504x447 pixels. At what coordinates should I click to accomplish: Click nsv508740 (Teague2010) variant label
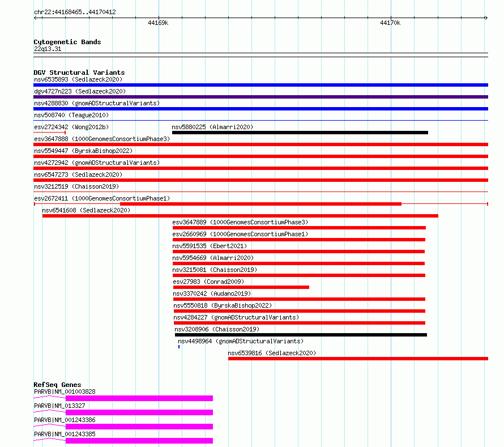pyautogui.click(x=71, y=115)
